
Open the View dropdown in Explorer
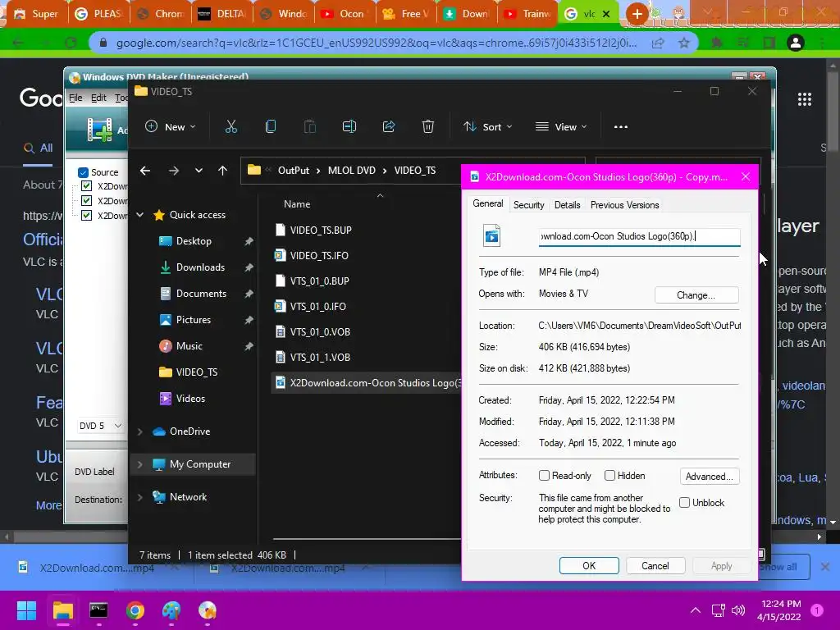pos(561,127)
